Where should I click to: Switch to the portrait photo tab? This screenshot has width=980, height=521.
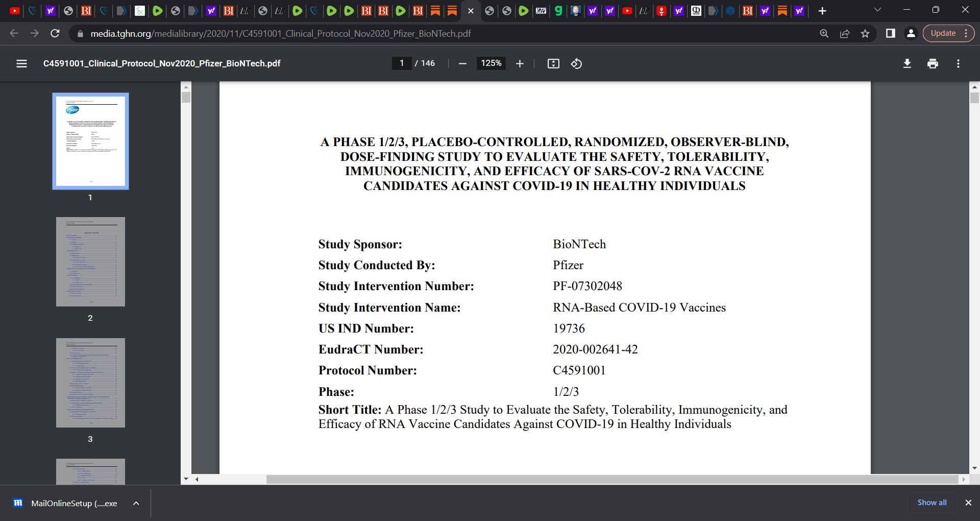pyautogui.click(x=576, y=11)
